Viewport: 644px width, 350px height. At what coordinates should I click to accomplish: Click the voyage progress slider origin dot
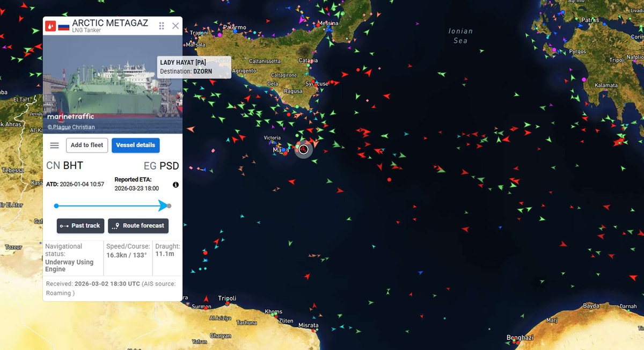pos(56,206)
